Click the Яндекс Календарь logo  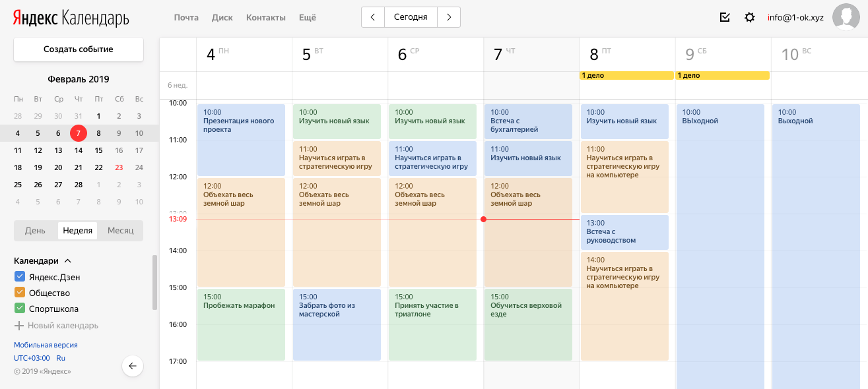tap(71, 18)
